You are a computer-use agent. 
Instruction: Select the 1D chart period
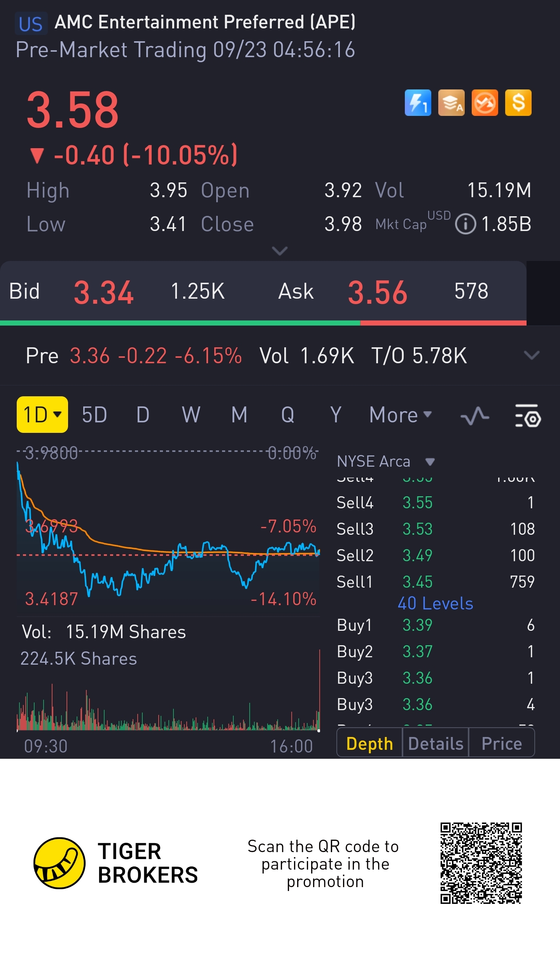point(42,415)
